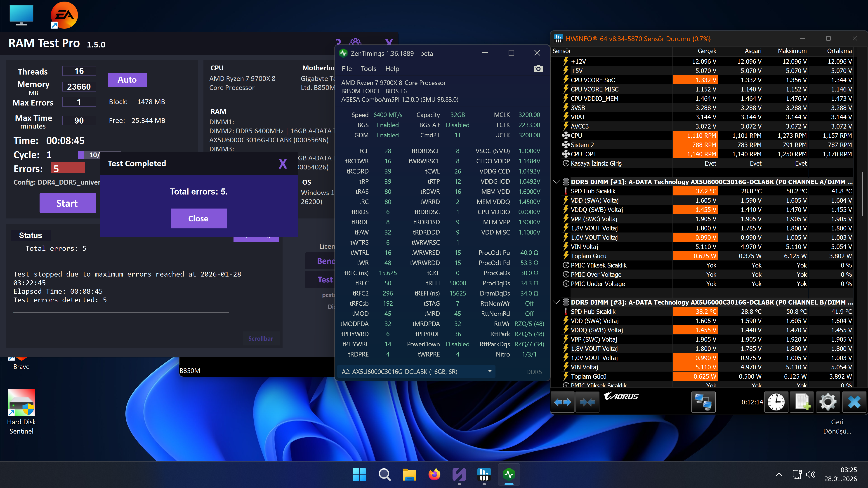Dismiss Test Completed dialog with purple X
The width and height of the screenshot is (868, 488).
click(283, 164)
